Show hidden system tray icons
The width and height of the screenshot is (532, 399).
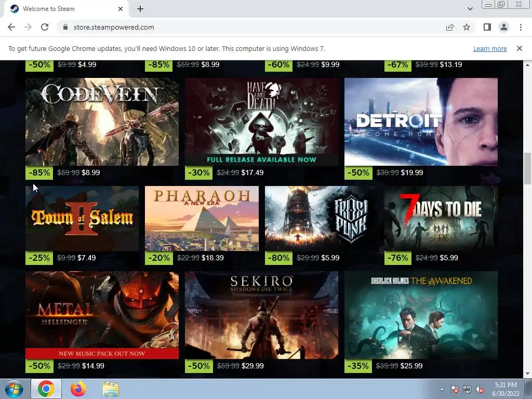point(442,389)
